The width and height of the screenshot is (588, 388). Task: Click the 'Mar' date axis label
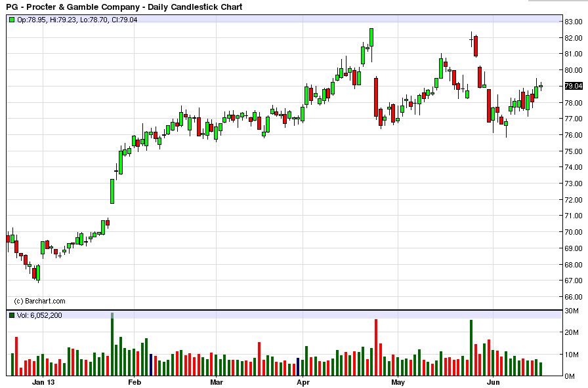tap(217, 382)
